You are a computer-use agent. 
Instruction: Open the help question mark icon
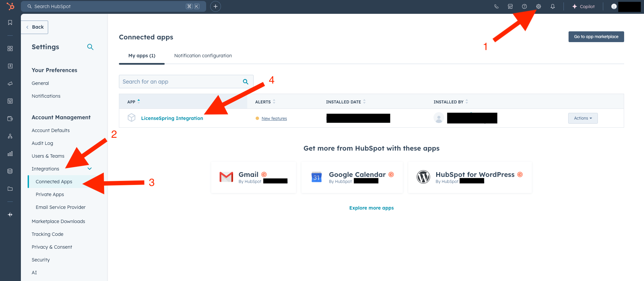coord(524,6)
